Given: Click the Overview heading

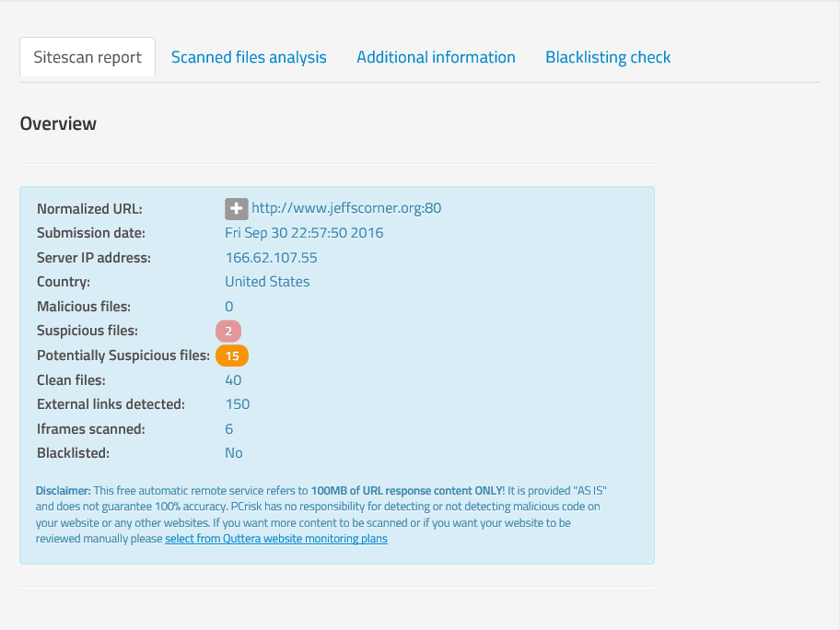Looking at the screenshot, I should pos(58,123).
